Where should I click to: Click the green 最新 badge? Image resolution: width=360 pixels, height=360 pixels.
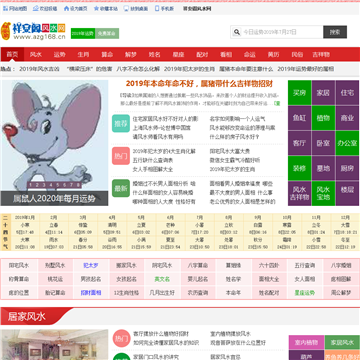pyautogui.click(x=121, y=188)
